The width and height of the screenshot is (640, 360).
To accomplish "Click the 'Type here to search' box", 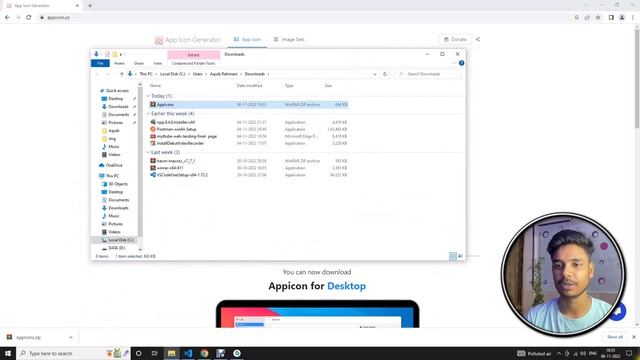I will click(x=73, y=353).
